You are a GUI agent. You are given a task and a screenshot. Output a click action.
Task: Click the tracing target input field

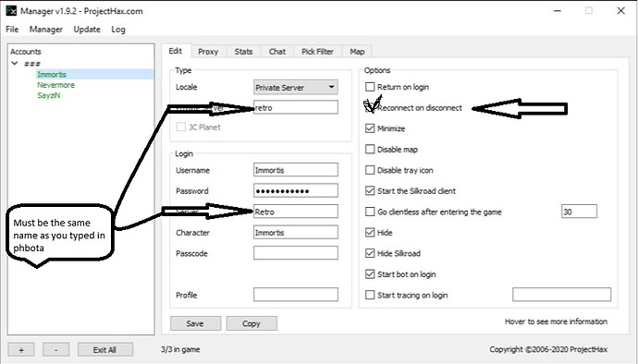pos(561,295)
